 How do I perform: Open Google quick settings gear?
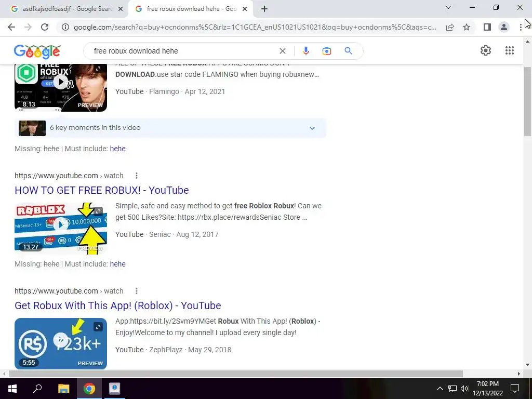pos(486,50)
